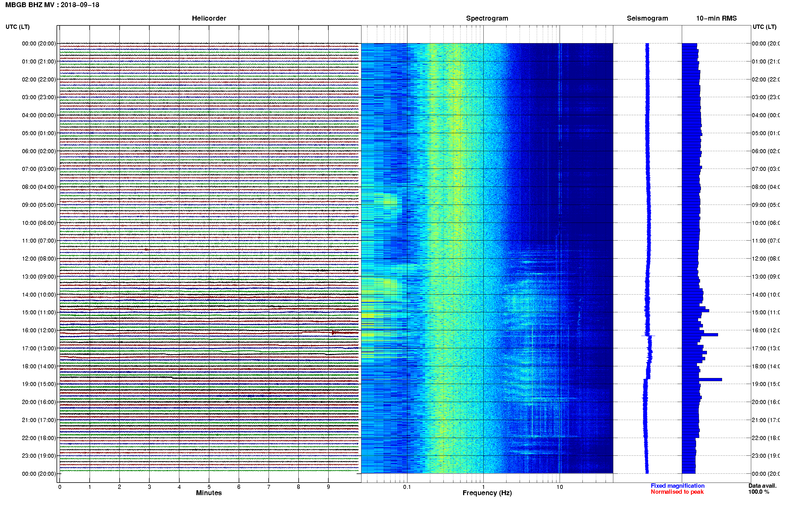Click the minute 0 tick label
The image size is (812, 508).
coord(60,487)
